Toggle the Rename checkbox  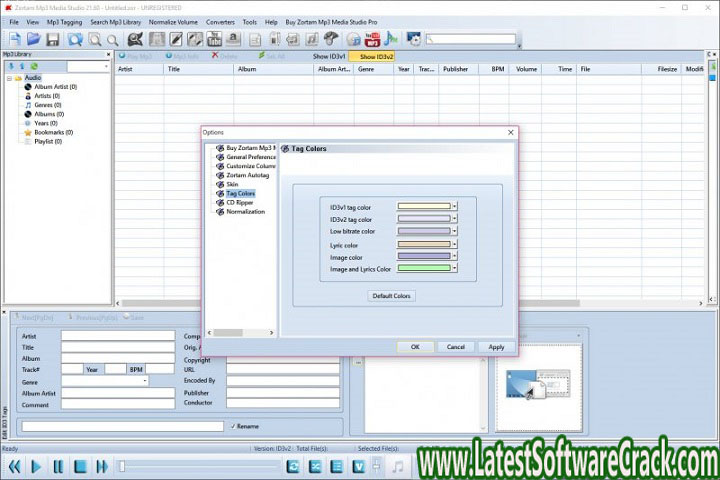(232, 426)
